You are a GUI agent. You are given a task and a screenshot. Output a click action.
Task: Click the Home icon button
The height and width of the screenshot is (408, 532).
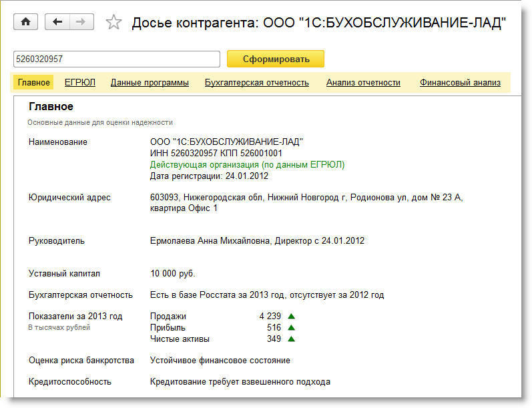point(26,22)
